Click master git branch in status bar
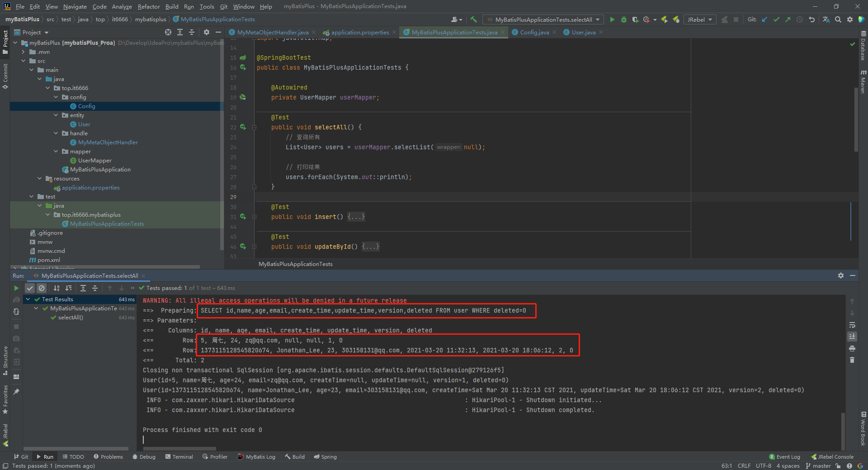868x470 pixels. pyautogui.click(x=818, y=466)
